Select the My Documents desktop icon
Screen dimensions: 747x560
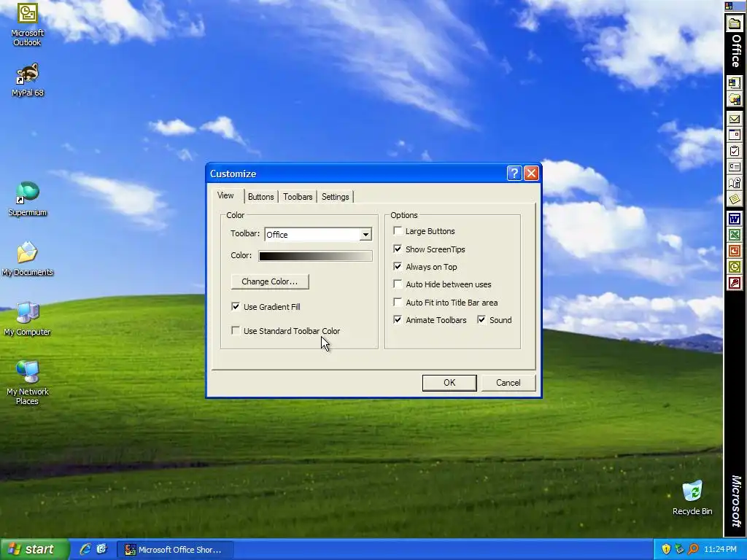[27, 259]
